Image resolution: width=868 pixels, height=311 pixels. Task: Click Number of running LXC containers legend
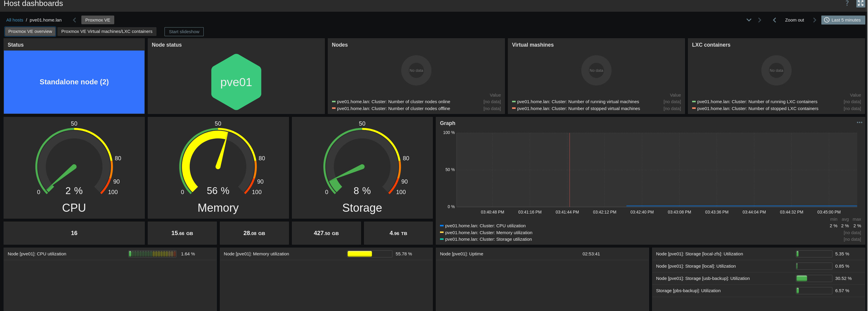pyautogui.click(x=754, y=102)
